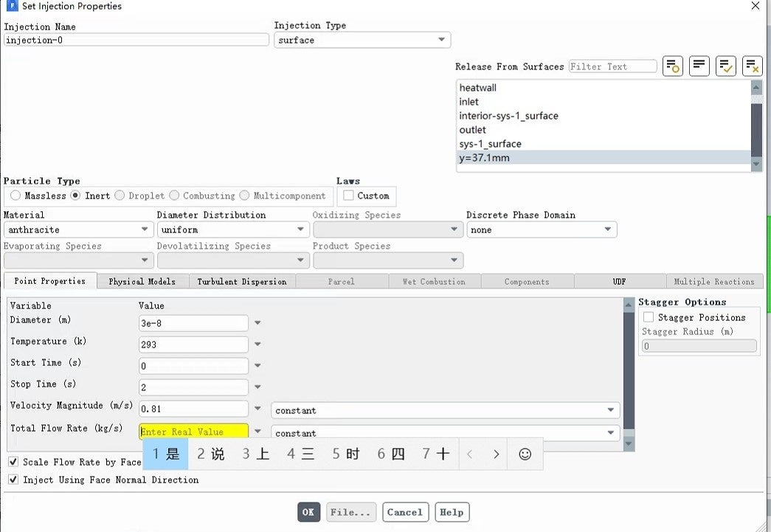The width and height of the screenshot is (771, 532).
Task: Open the Turbulent Dispersion tab
Action: [x=242, y=281]
